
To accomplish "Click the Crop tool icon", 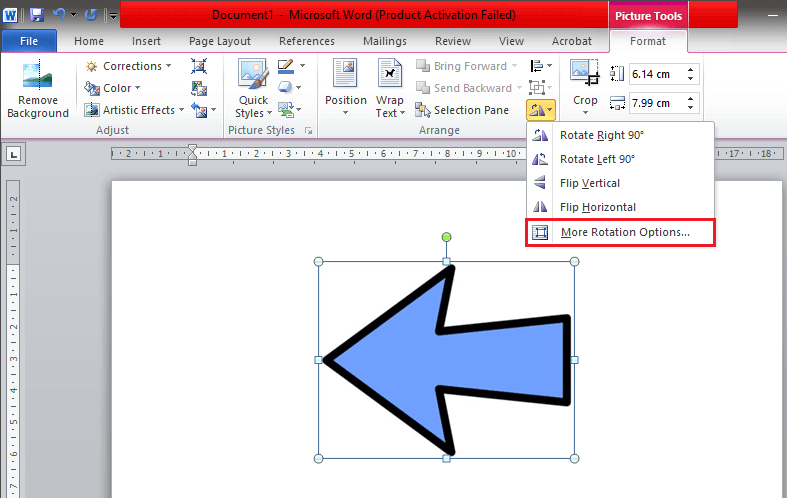I will tap(584, 75).
